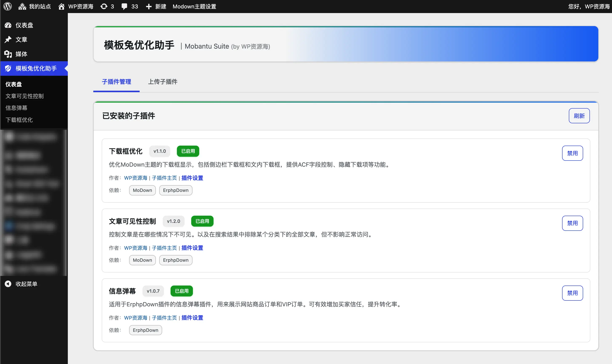This screenshot has height=364, width=612.
Task: Open comments via the bubble icon showing 33
Action: pyautogui.click(x=129, y=6)
